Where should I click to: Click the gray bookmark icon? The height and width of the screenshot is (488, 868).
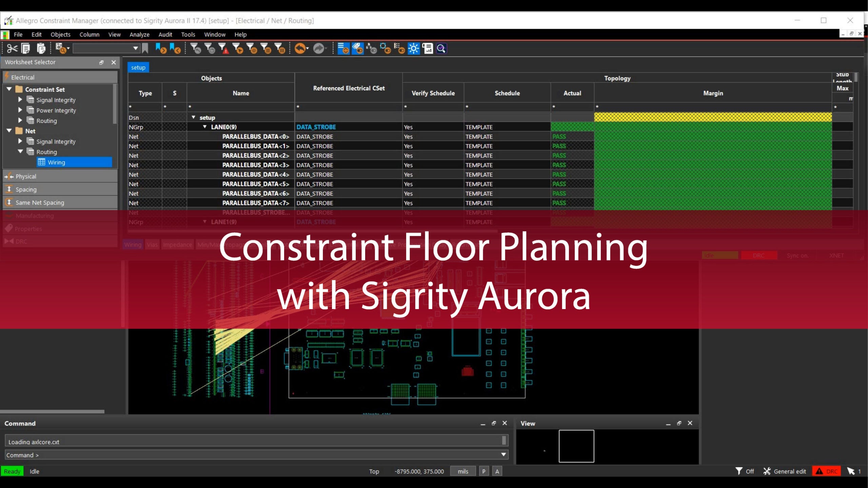pos(145,48)
